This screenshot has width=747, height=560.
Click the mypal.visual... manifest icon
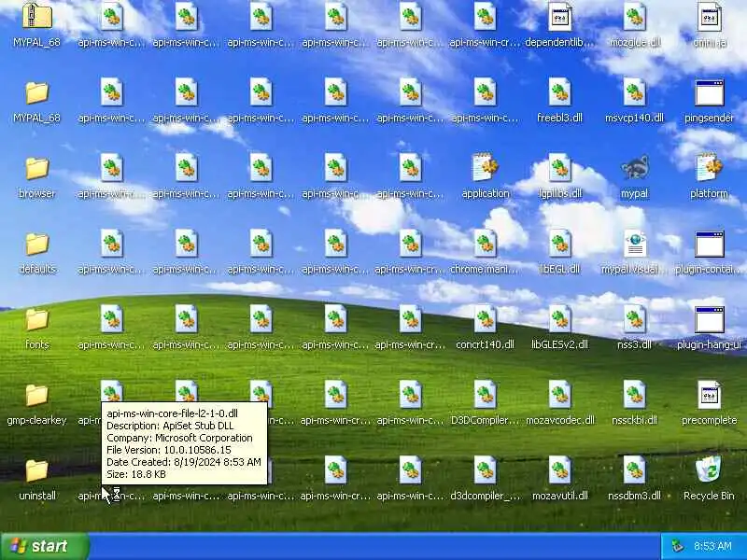coord(635,244)
